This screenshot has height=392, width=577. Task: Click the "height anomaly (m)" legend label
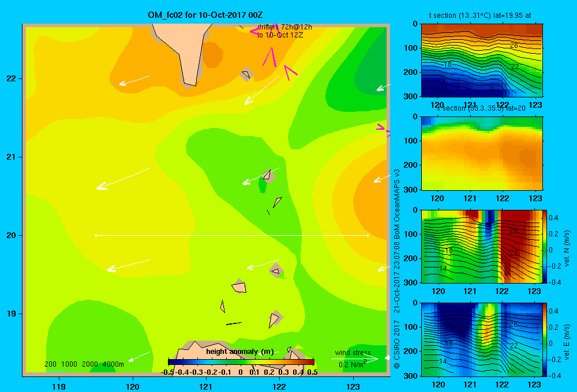(x=240, y=352)
